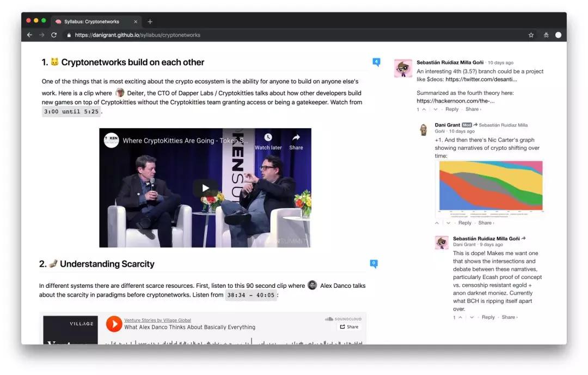Open Nic Carter's narratives graph image
The height and width of the screenshot is (375, 588).
489,190
